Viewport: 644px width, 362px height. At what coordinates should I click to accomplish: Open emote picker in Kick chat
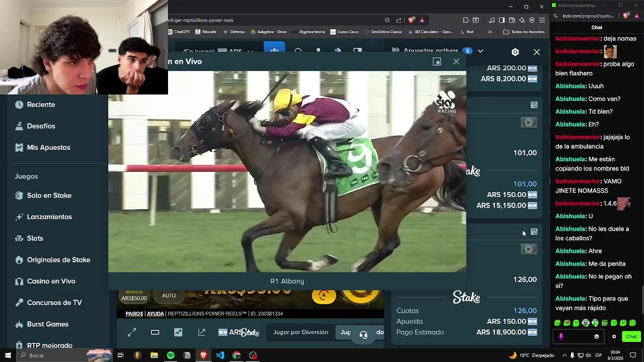597,337
